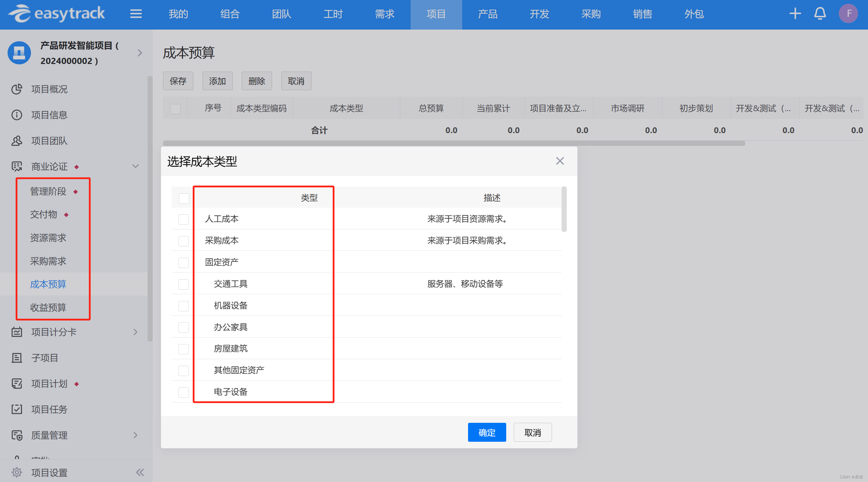Check the 机器设备 checkbox
The image size is (868, 482).
[184, 306]
